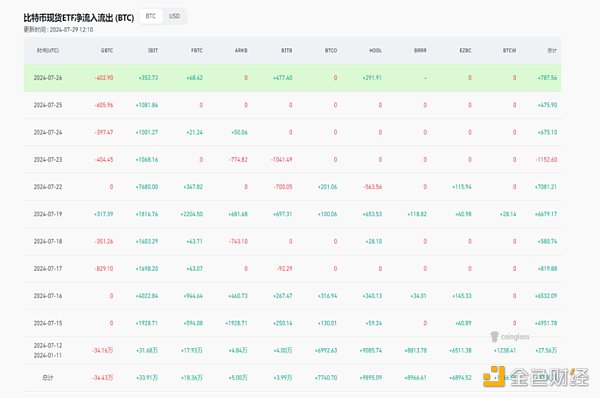Select the FBTC column header
This screenshot has width=600, height=398.
(197, 51)
